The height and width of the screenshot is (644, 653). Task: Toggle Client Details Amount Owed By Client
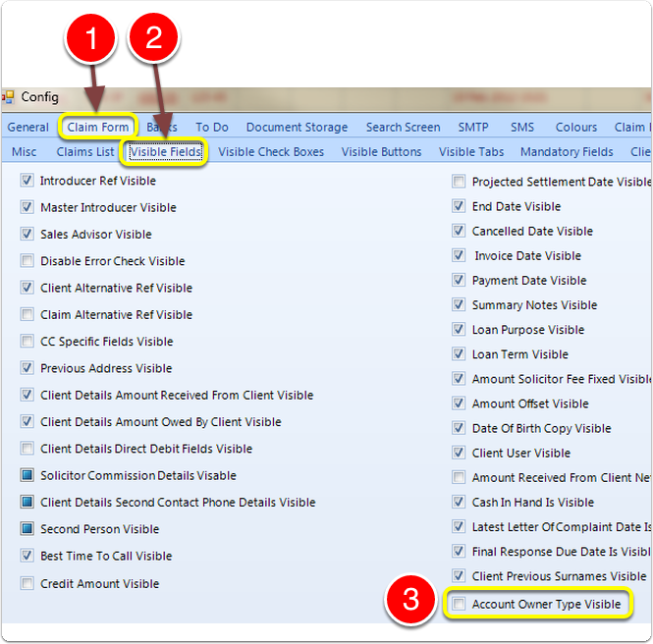[27, 421]
